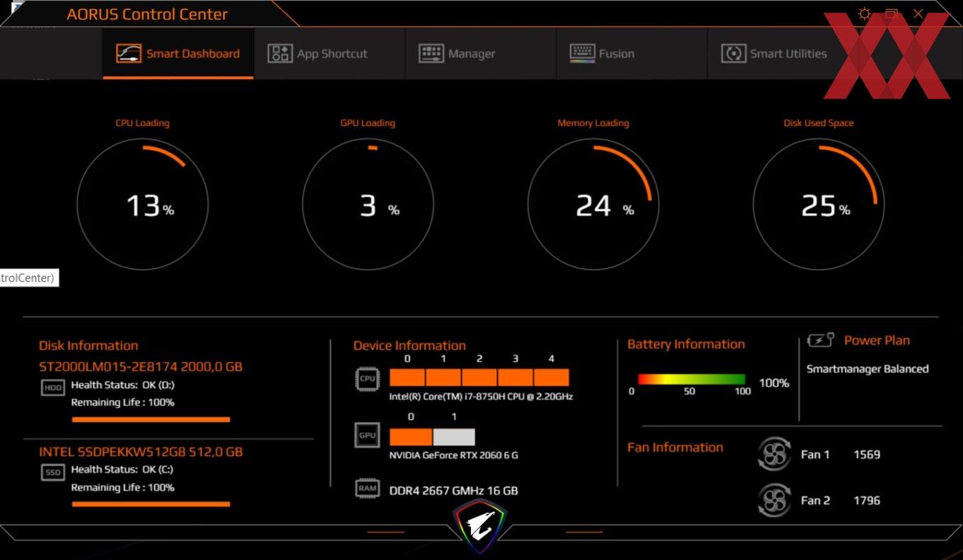
Task: Click the Fan 1 icon
Action: 774,454
